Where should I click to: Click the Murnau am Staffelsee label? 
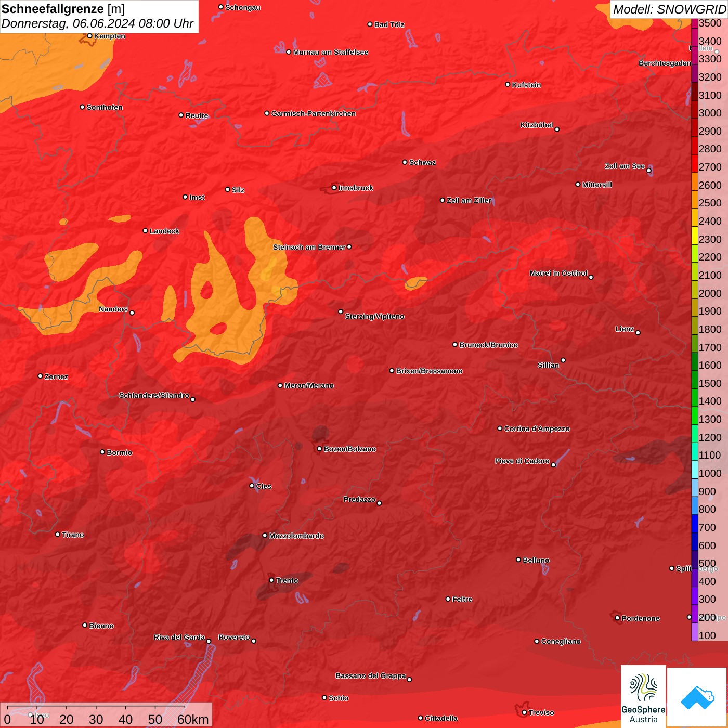click(330, 52)
